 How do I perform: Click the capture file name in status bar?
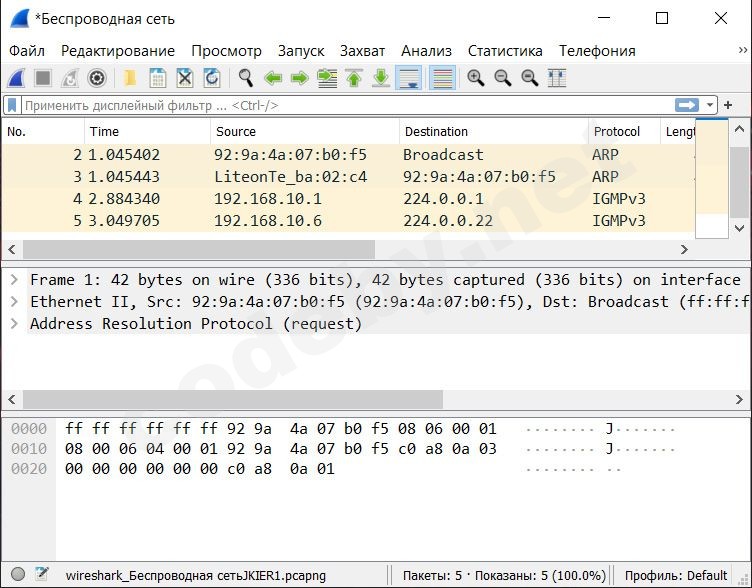click(x=196, y=576)
